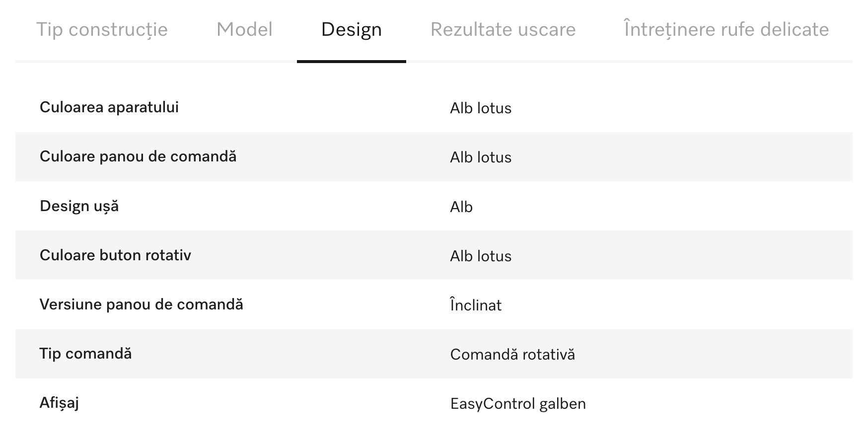Click the Tip comandă row label
The height and width of the screenshot is (445, 868).
(85, 354)
